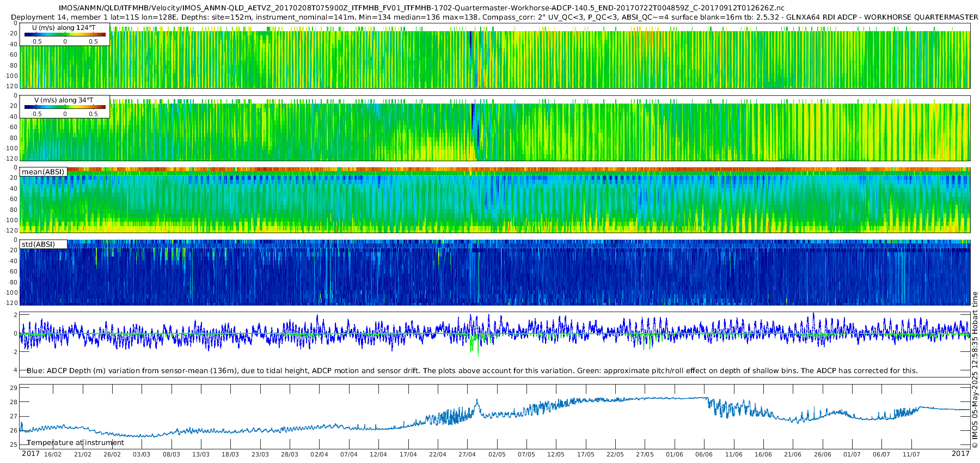
Task: Select the std(ABSI) panel label
Action: (39, 244)
